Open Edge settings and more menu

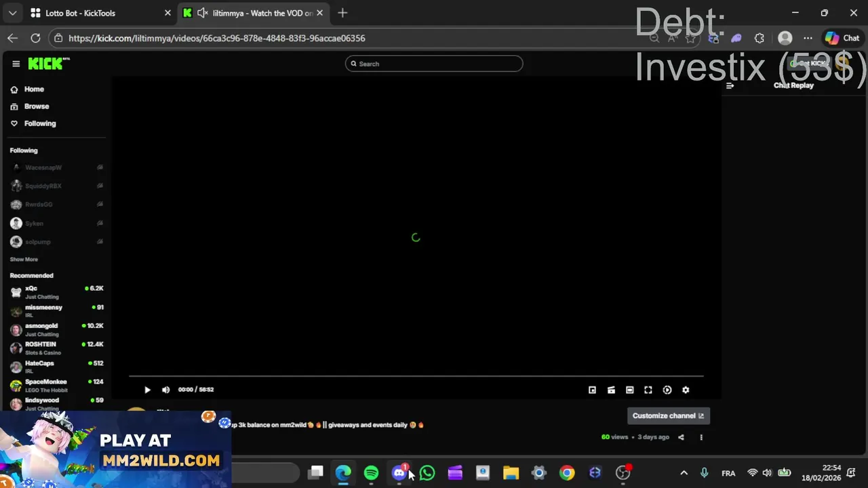(x=808, y=38)
